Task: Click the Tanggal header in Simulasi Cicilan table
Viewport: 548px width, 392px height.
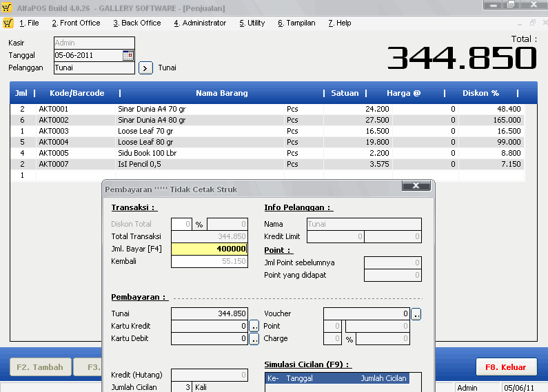Action: pos(300,378)
